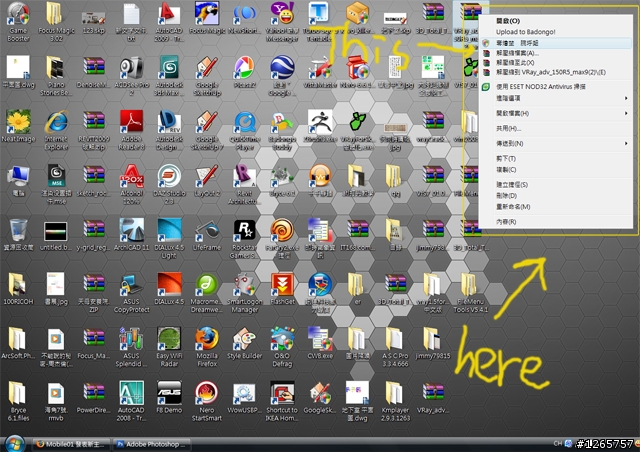Viewport: 640px width, 452px height.
Task: Switch to Mobile01 Firefox taskbar button
Action: 72,444
